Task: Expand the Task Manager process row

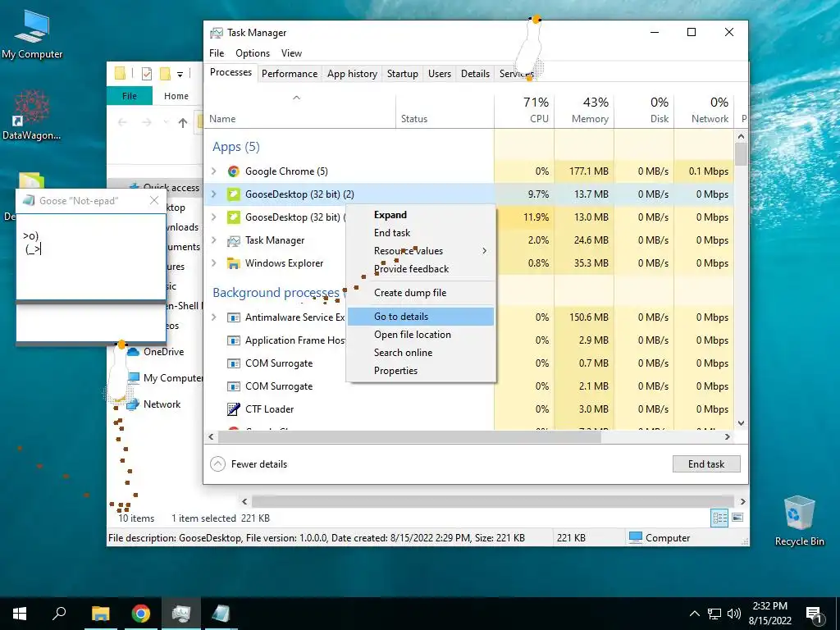Action: pyautogui.click(x=214, y=240)
